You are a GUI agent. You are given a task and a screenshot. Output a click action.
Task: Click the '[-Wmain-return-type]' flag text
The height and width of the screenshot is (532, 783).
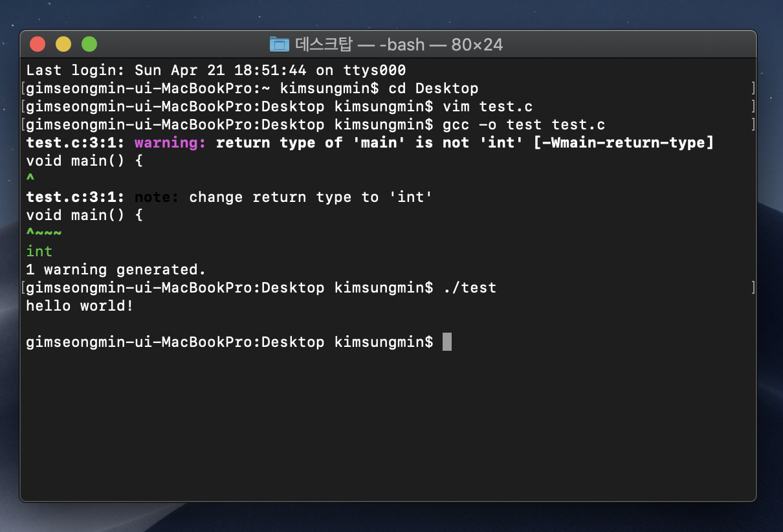pyautogui.click(x=624, y=142)
